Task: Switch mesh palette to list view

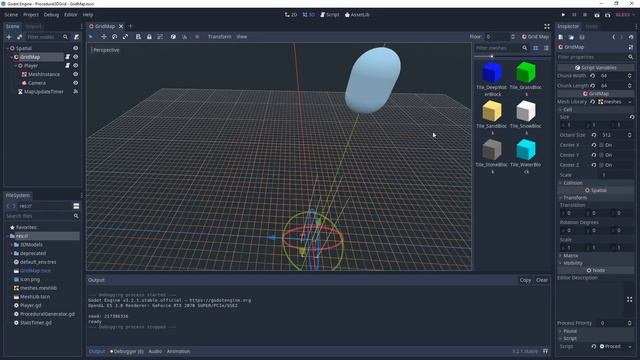Action: (546, 48)
